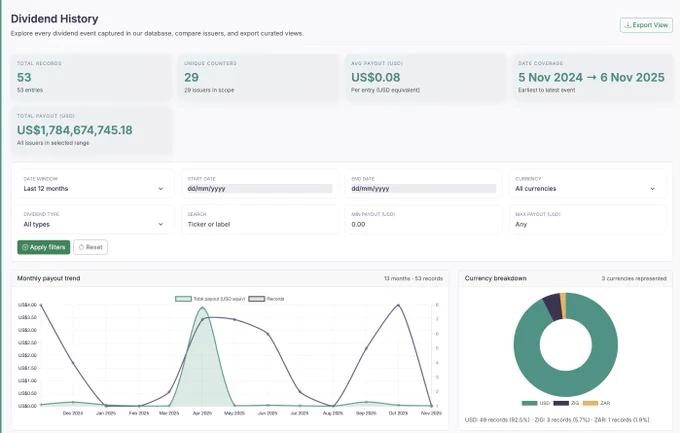The image size is (680, 433).
Task: Click the Apr 2025 payout peak point
Action: click(202, 308)
